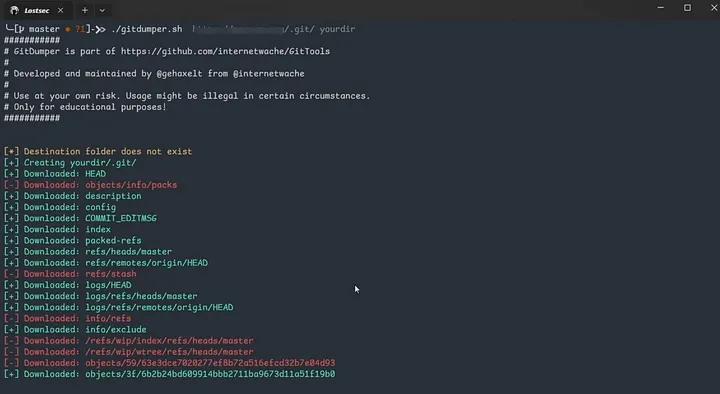Click 'Use at your own risk' line
720x394 pixels.
[187, 96]
